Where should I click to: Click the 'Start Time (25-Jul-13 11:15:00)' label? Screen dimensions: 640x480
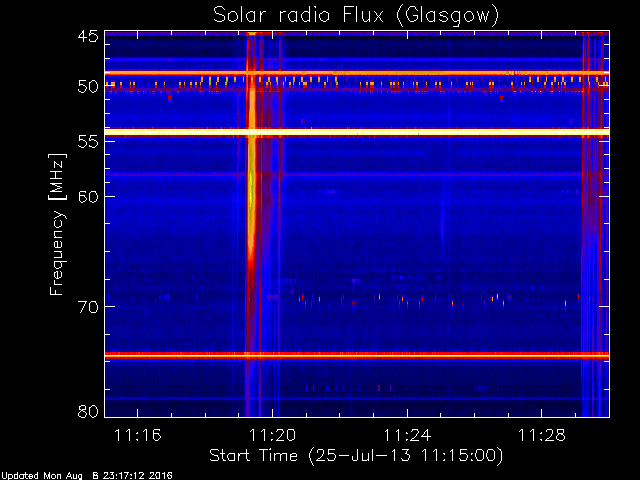(x=356, y=455)
